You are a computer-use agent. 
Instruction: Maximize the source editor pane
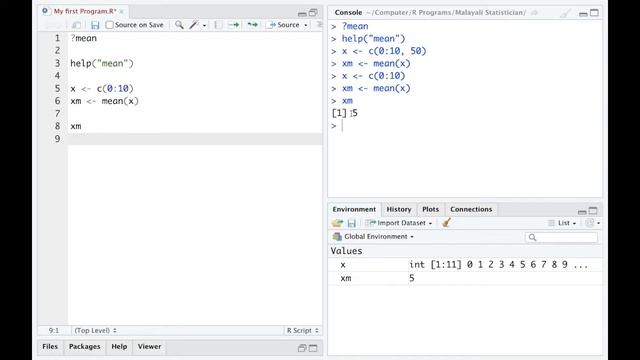(313, 13)
